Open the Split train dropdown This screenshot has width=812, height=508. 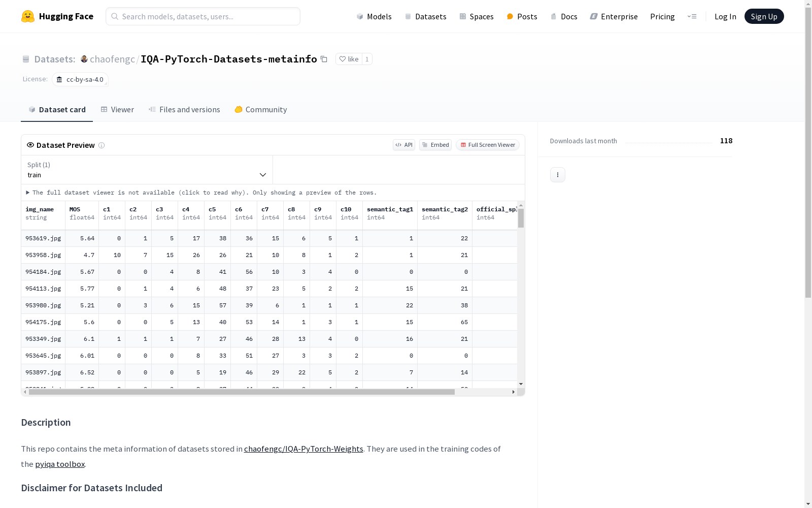[x=147, y=170]
